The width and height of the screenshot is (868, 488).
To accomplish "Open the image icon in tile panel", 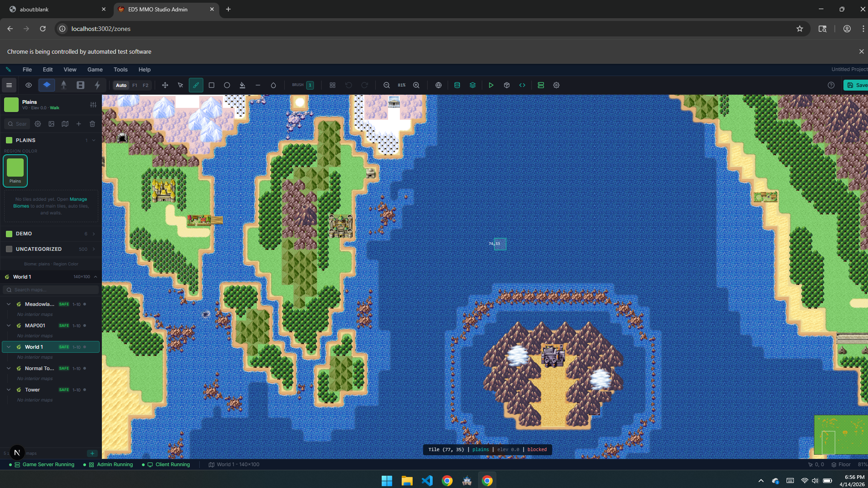I will click(51, 124).
